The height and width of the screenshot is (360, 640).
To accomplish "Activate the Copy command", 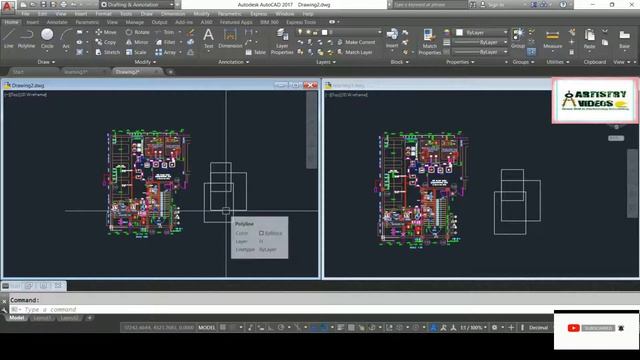I will [105, 42].
